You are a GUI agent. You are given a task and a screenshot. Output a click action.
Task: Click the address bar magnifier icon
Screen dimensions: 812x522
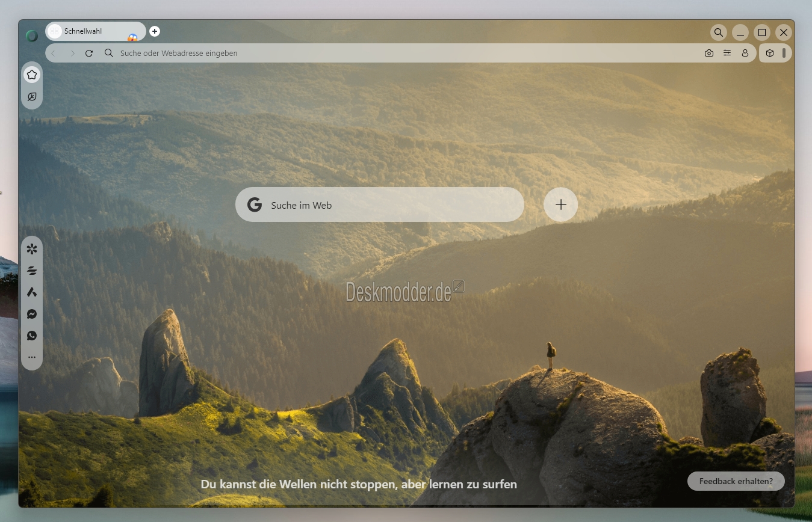(109, 53)
